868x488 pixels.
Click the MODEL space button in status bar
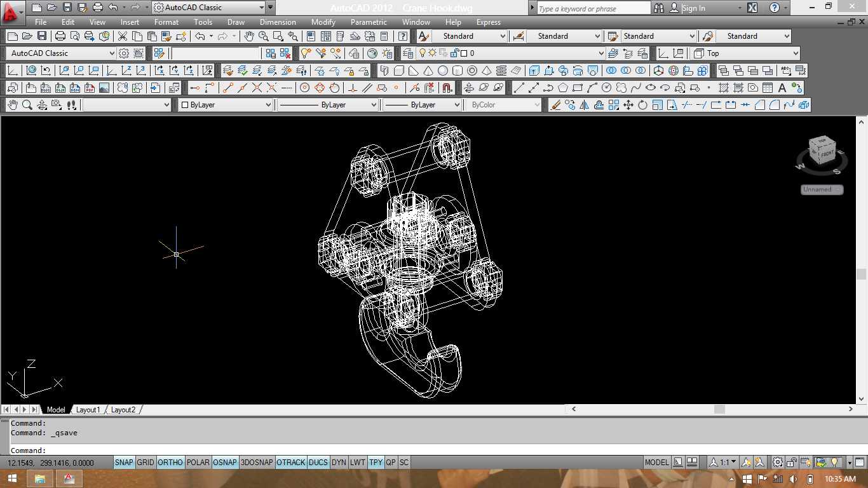tap(657, 463)
